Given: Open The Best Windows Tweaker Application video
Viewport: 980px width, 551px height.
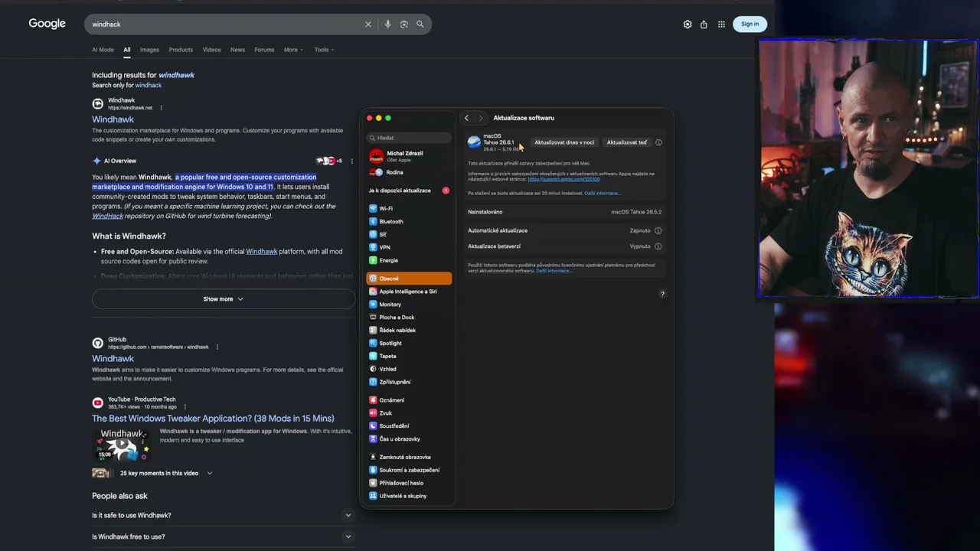Looking at the screenshot, I should click(x=213, y=419).
